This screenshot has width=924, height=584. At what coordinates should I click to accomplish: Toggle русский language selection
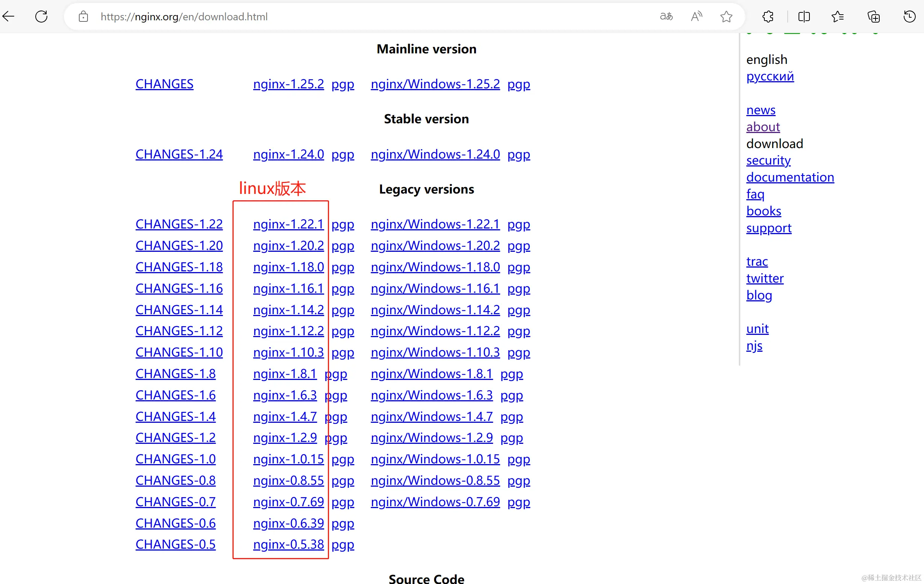point(770,76)
